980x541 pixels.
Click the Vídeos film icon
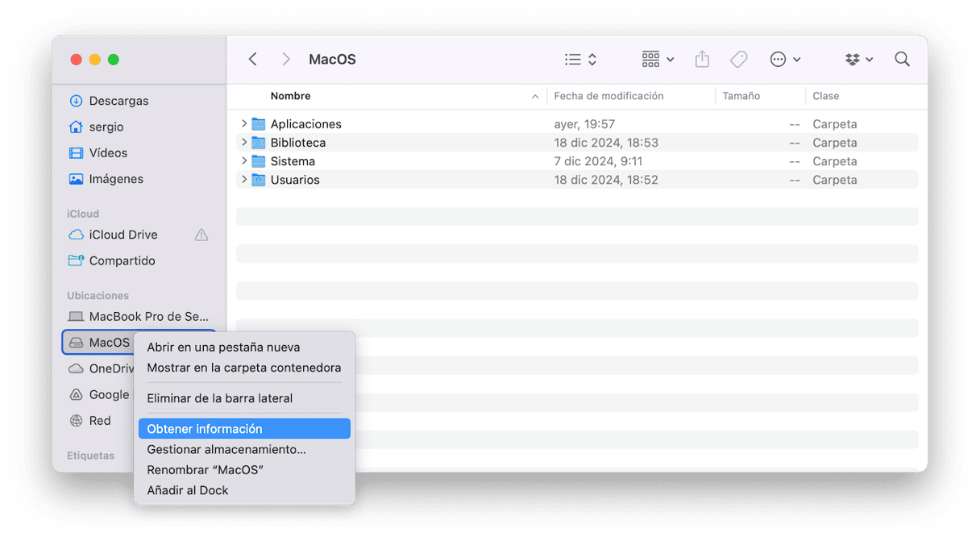click(x=76, y=152)
